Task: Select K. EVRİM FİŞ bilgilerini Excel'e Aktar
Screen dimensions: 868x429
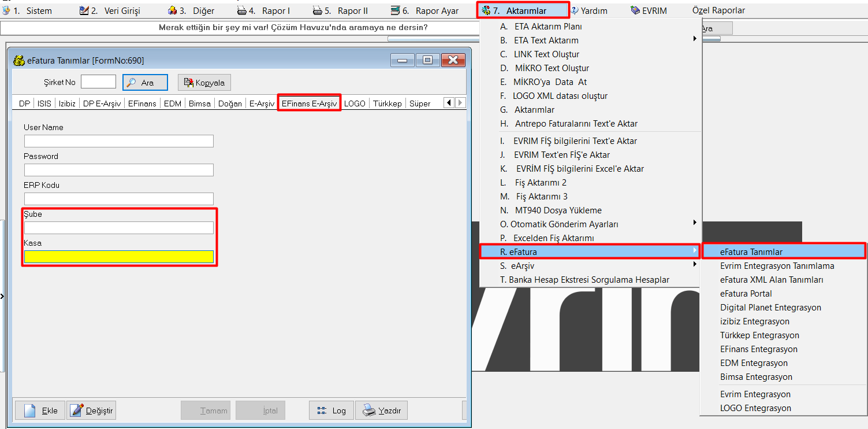Action: click(x=590, y=169)
